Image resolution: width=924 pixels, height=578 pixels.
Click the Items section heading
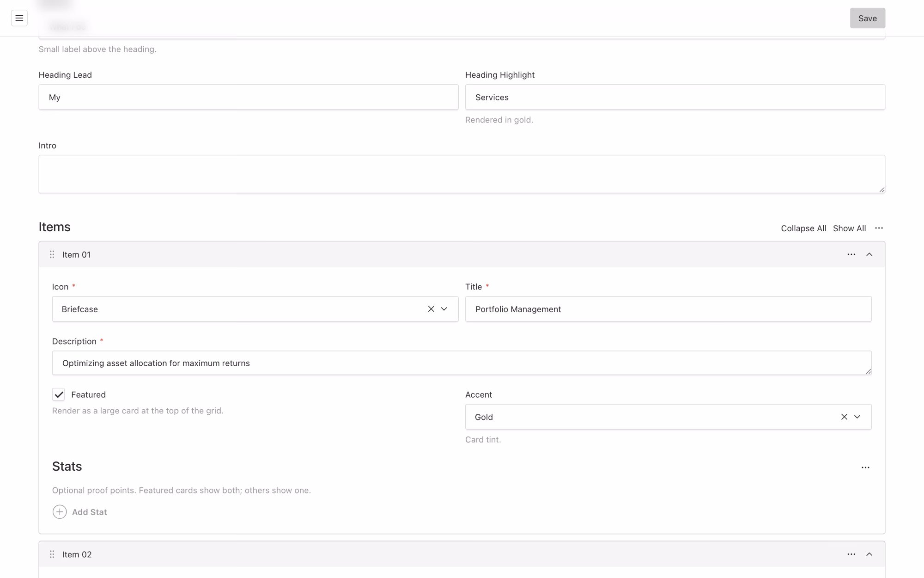[x=55, y=227]
